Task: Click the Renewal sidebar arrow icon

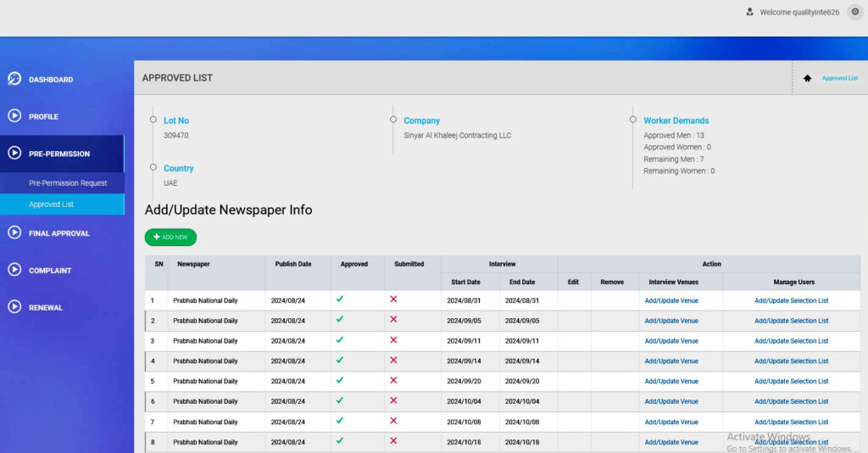Action: click(14, 307)
